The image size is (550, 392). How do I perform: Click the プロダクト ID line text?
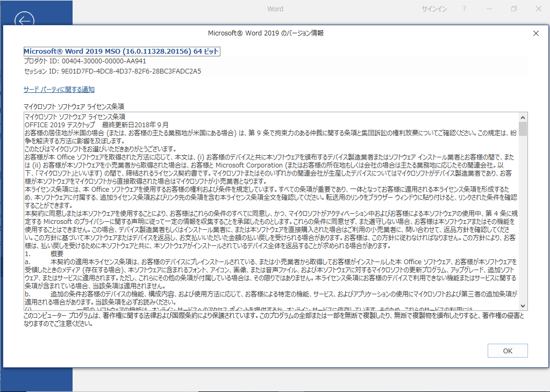[85, 61]
